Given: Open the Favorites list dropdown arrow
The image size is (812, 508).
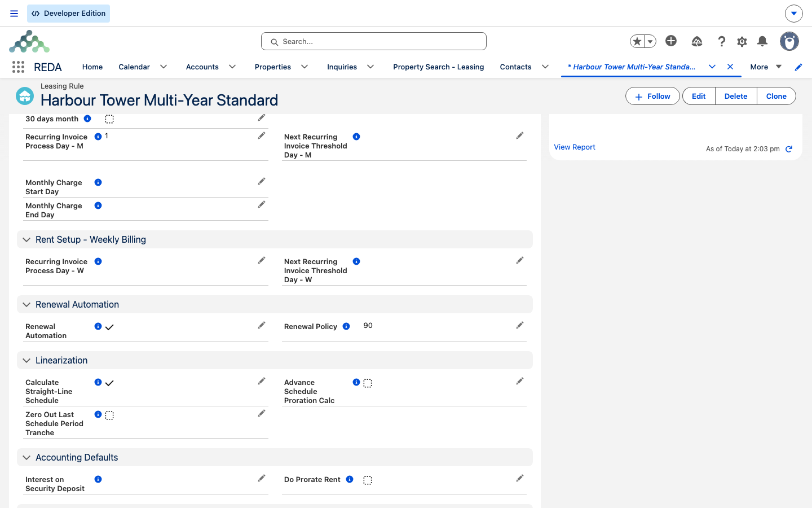Looking at the screenshot, I should coord(650,41).
